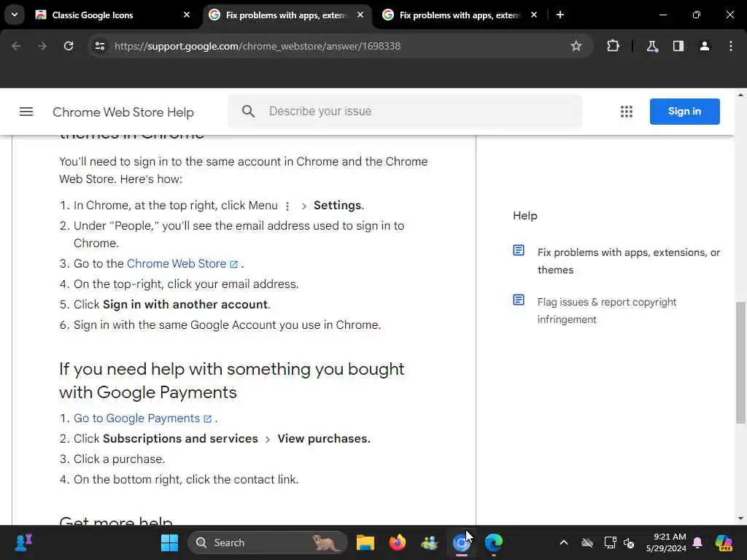
Task: Open the widgets icon at taskbar left
Action: click(23, 542)
